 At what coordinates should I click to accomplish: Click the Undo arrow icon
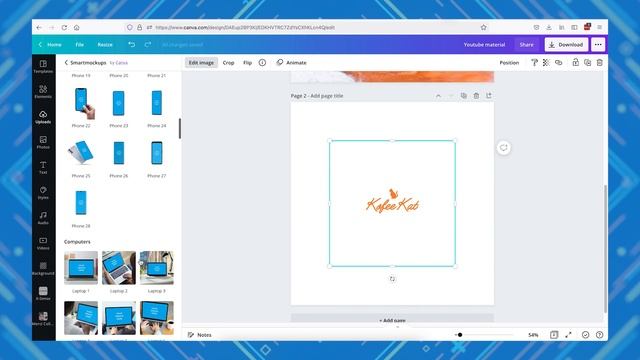(x=131, y=44)
